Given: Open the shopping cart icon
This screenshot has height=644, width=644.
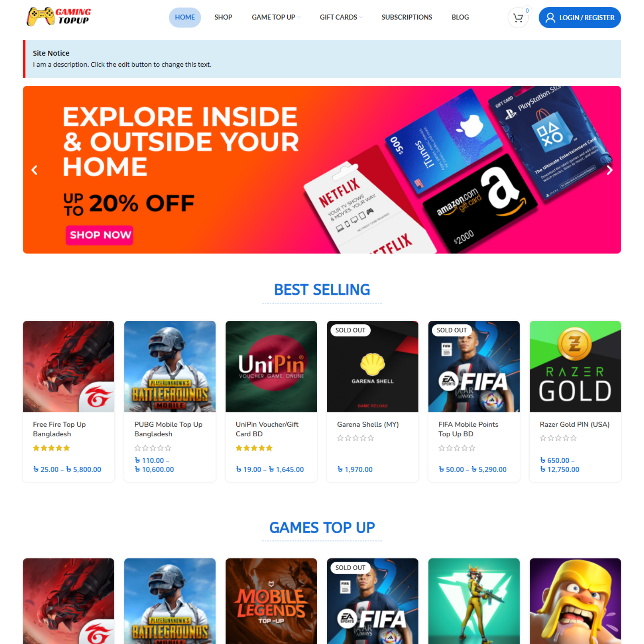Looking at the screenshot, I should coord(518,18).
